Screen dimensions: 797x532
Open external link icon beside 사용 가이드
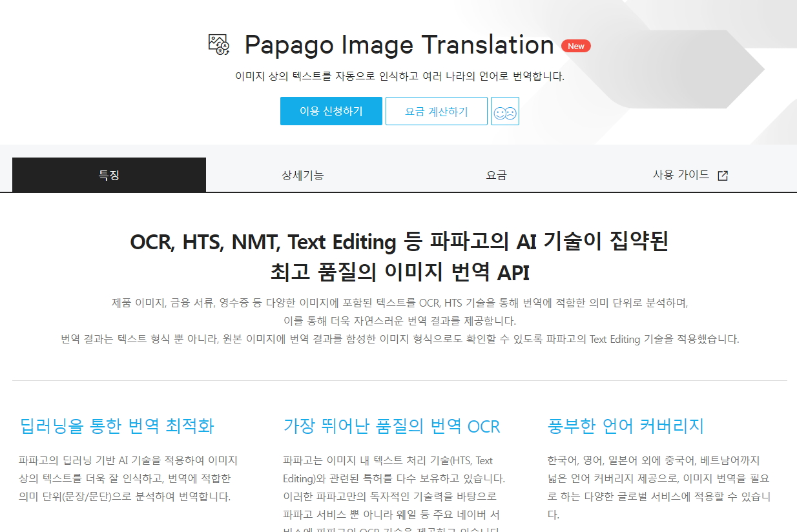(x=723, y=176)
